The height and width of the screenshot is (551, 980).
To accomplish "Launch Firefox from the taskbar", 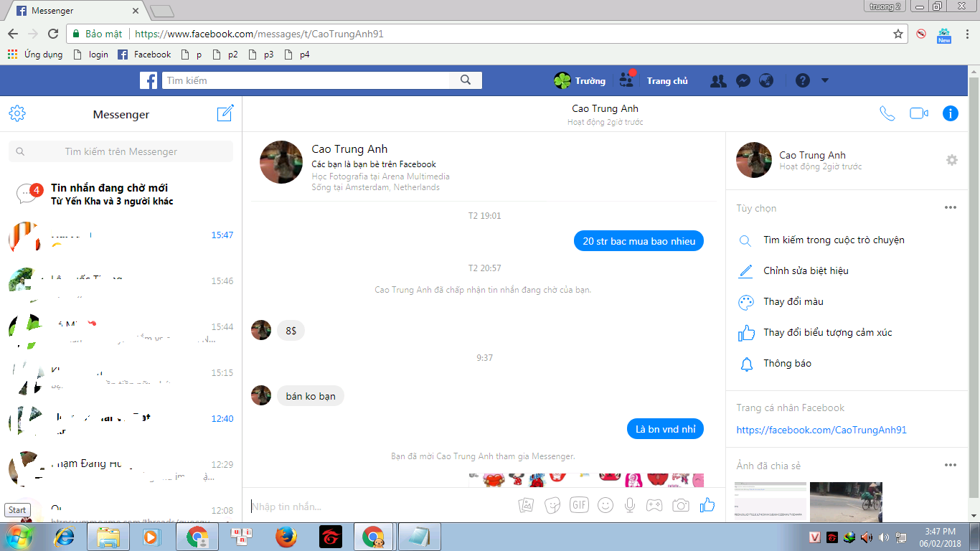I will click(286, 537).
